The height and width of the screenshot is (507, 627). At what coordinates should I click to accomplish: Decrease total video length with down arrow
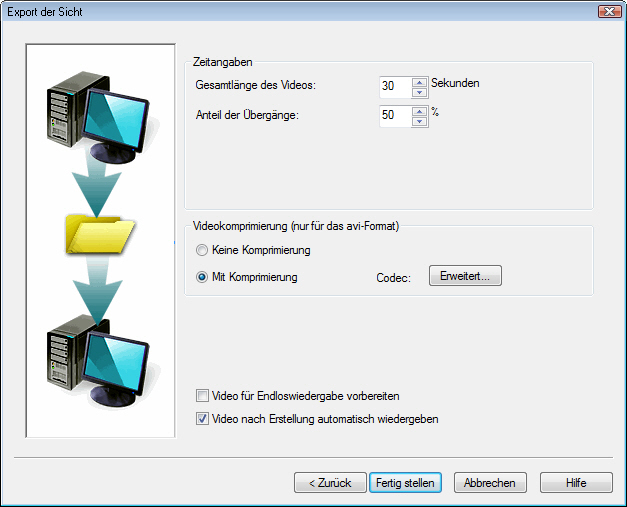point(419,92)
